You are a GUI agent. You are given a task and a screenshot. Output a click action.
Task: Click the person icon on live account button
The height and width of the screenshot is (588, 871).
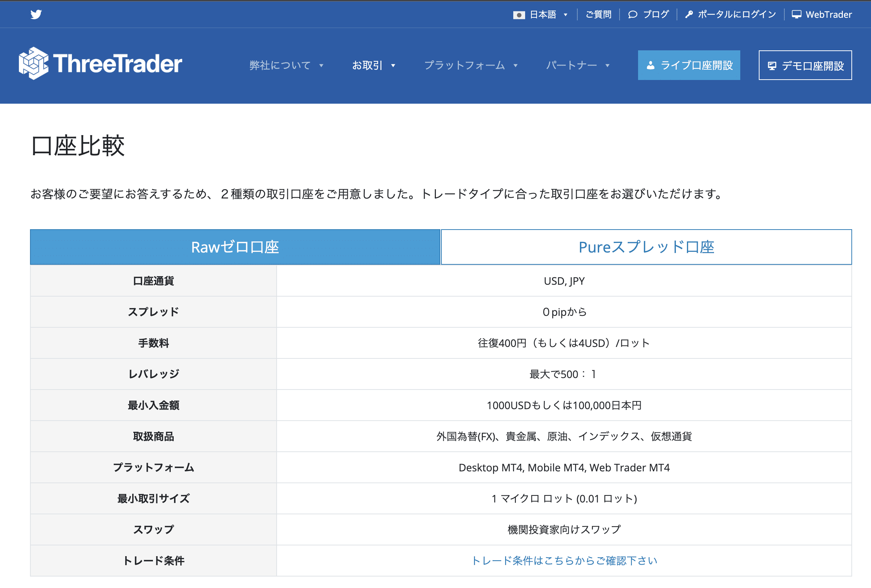[x=651, y=66]
